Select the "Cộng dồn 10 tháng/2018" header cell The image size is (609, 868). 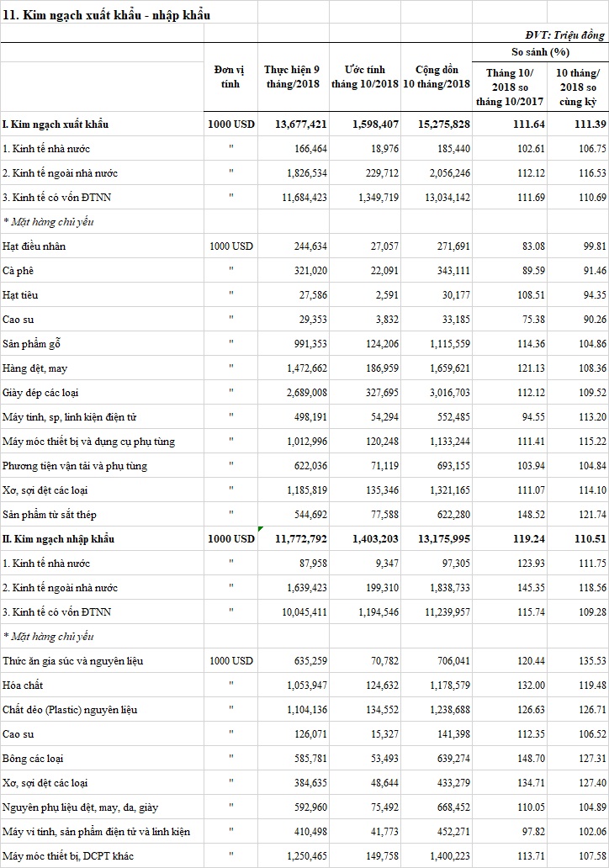(437, 77)
